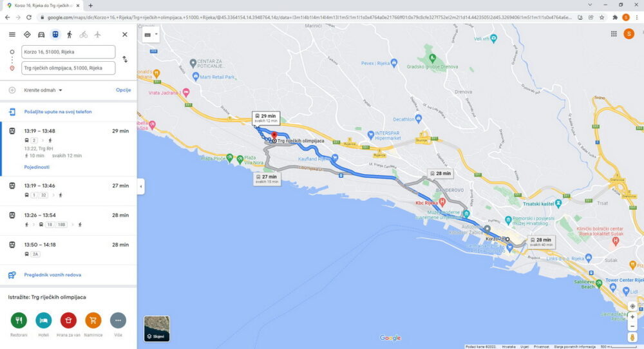
Task: Swap start and destination points
Action: [x=125, y=59]
